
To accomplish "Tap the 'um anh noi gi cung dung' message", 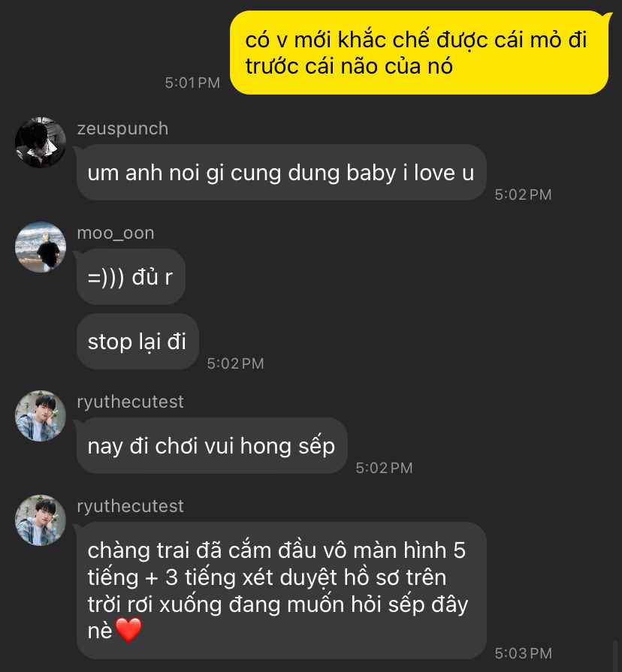I will click(x=281, y=172).
